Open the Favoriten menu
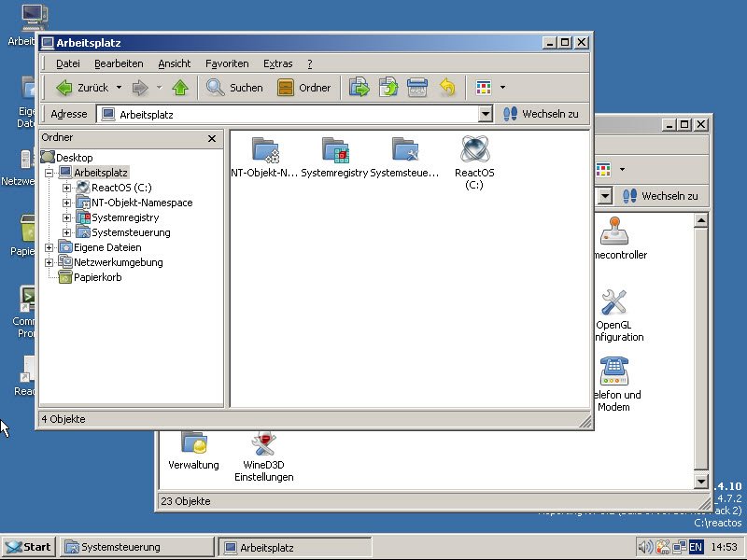Viewport: 747px width, 560px height. tap(227, 63)
